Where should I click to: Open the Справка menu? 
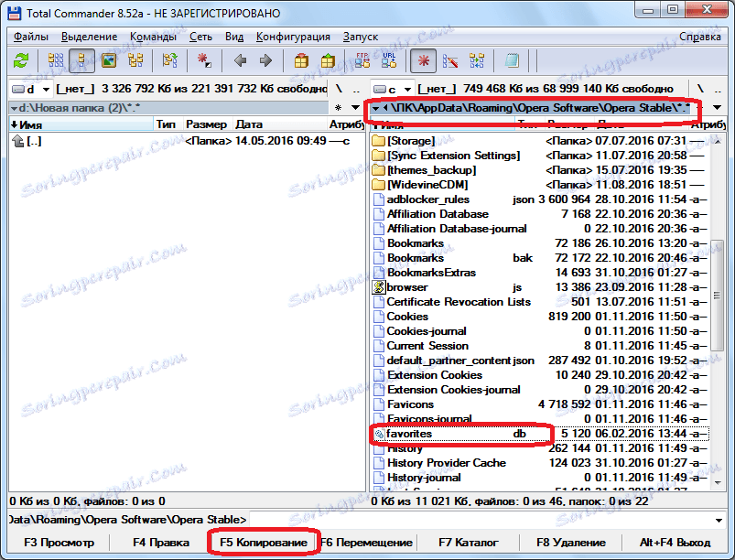point(700,37)
